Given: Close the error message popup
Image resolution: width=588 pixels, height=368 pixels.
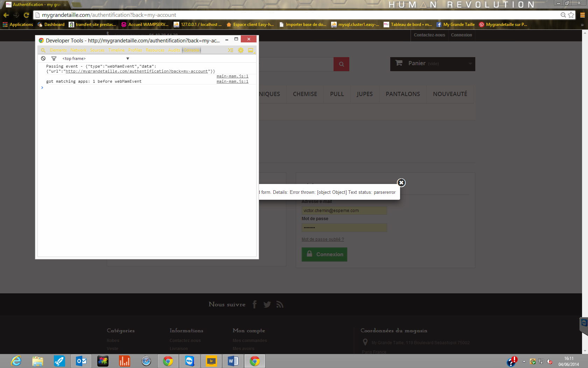Looking at the screenshot, I should click(401, 183).
